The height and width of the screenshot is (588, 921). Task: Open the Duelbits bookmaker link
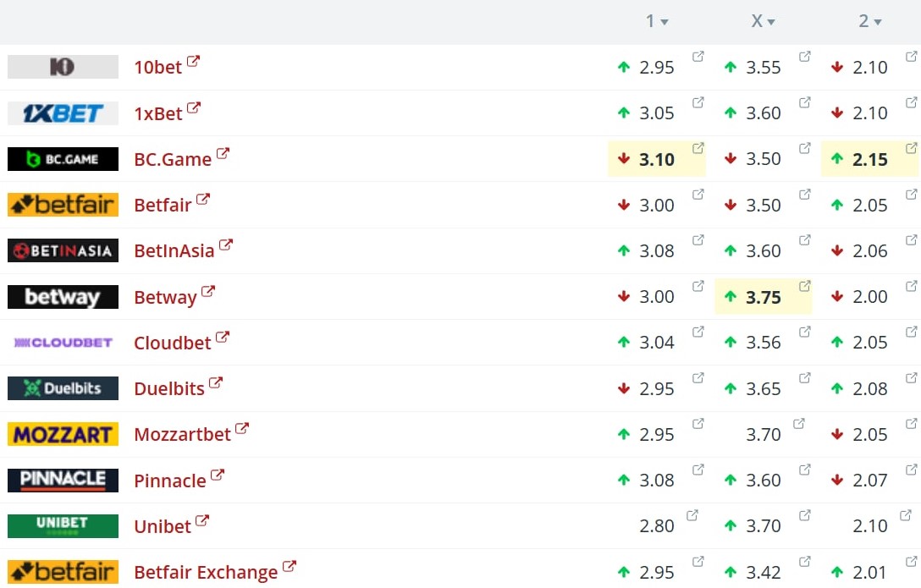pyautogui.click(x=178, y=387)
